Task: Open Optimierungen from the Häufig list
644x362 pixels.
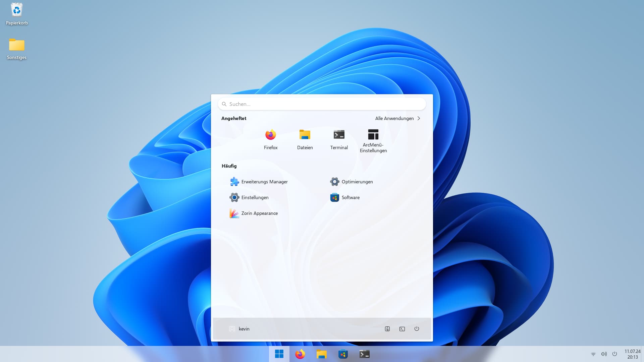Action: pyautogui.click(x=352, y=182)
